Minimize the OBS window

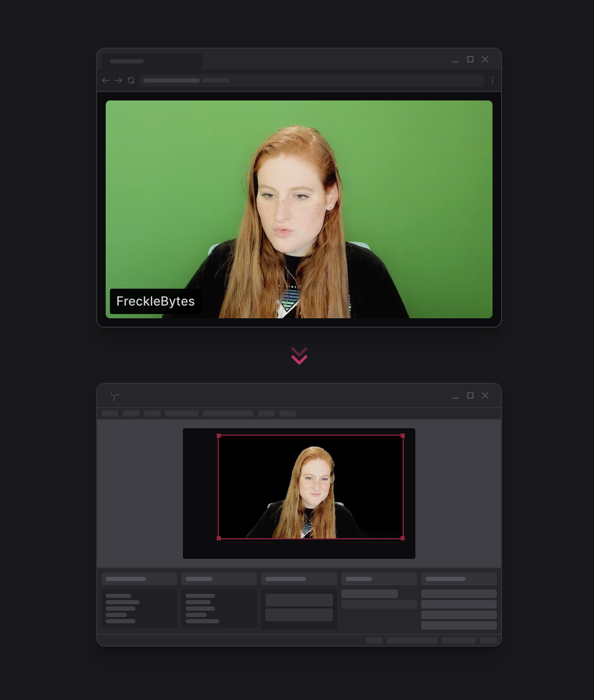coord(456,396)
